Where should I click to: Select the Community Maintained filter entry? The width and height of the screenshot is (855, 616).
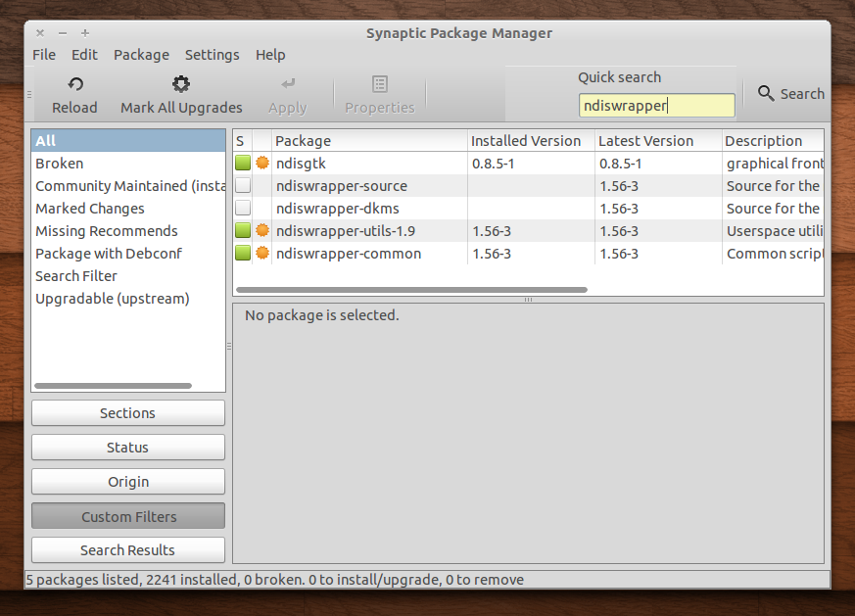click(x=128, y=186)
